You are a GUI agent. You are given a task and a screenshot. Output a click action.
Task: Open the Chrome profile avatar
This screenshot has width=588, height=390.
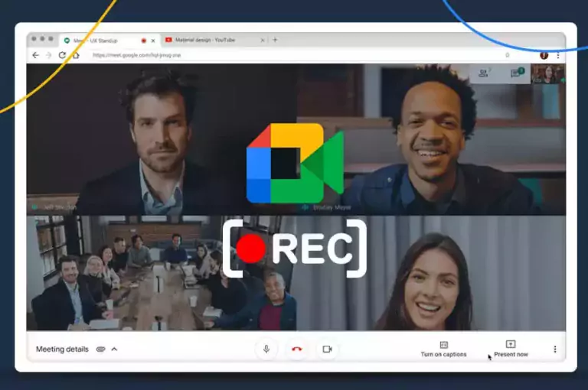(544, 56)
